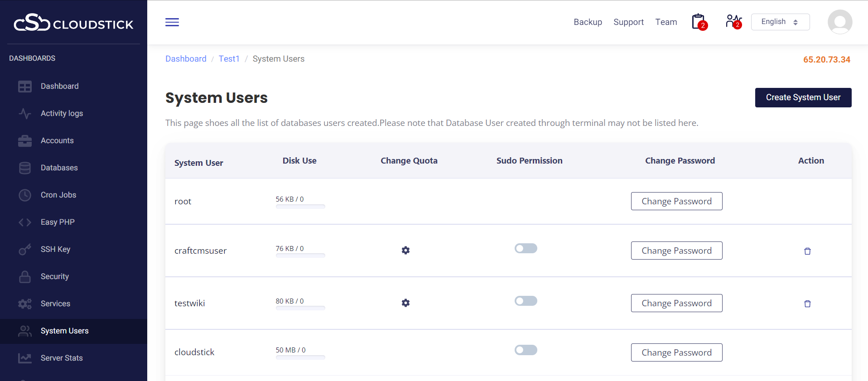This screenshot has height=381, width=868.
Task: Enable sudo permission for craftcmsuser
Action: tap(526, 248)
